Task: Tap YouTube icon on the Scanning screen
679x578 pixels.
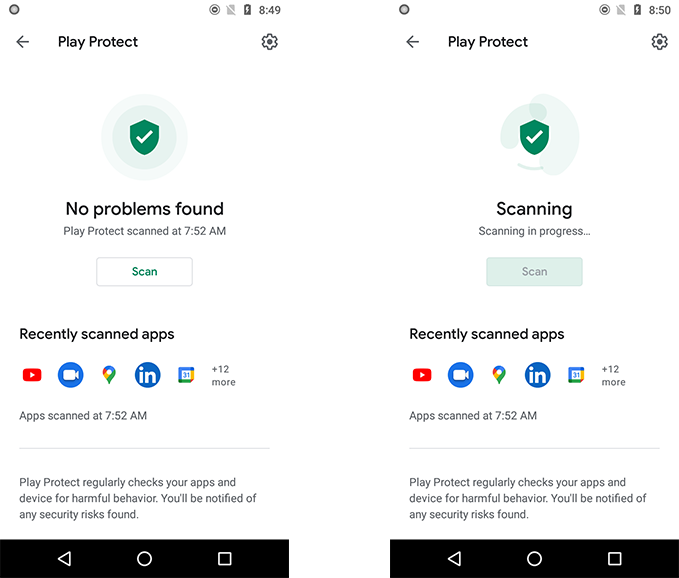Action: point(422,375)
